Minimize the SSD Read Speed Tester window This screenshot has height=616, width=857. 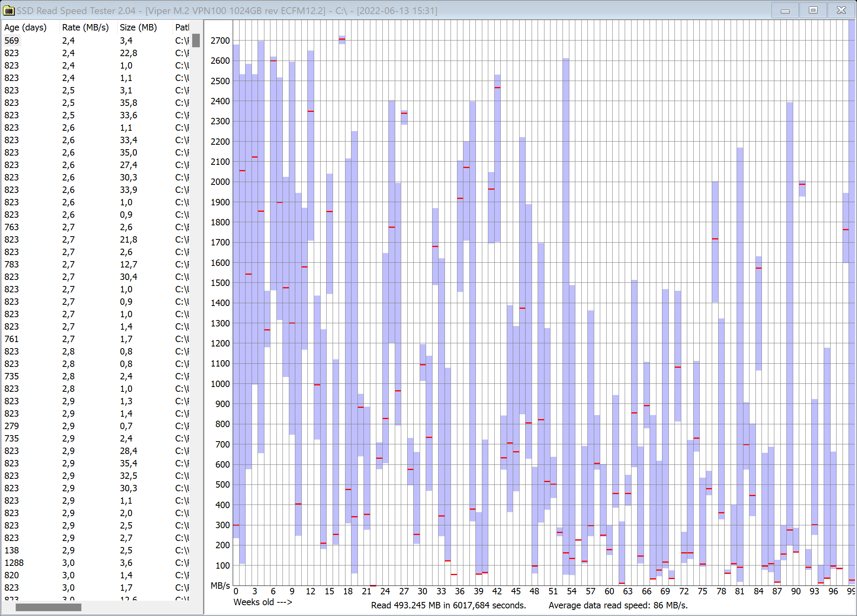click(x=785, y=10)
